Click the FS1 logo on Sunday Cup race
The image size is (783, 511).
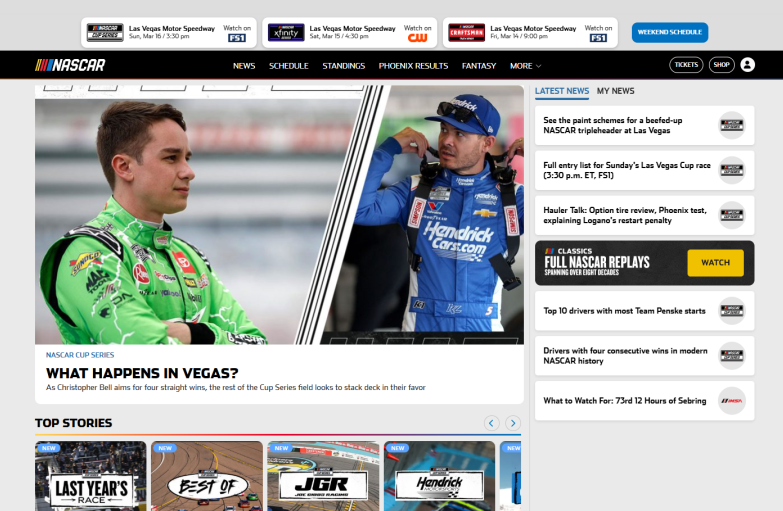point(237,38)
